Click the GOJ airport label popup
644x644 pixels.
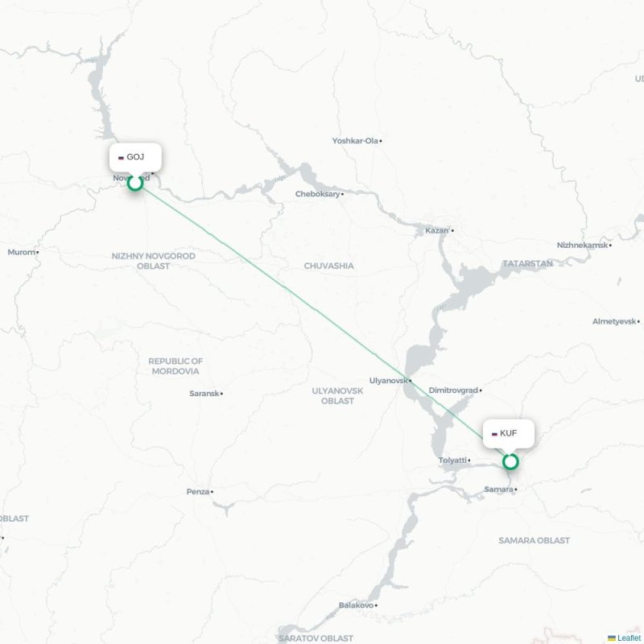tap(135, 157)
